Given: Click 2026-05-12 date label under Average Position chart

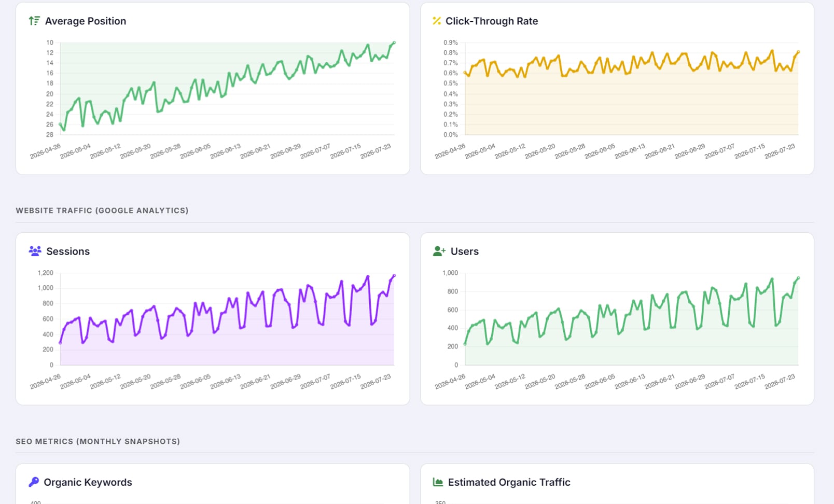Looking at the screenshot, I should tap(105, 151).
